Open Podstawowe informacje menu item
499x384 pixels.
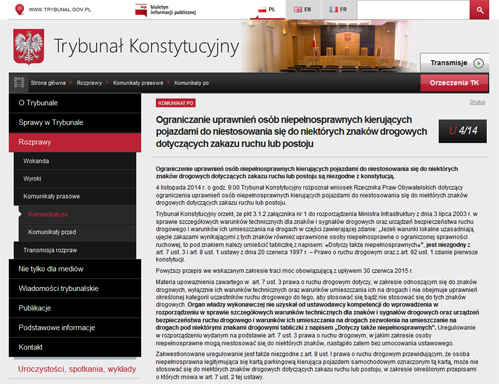(75, 328)
